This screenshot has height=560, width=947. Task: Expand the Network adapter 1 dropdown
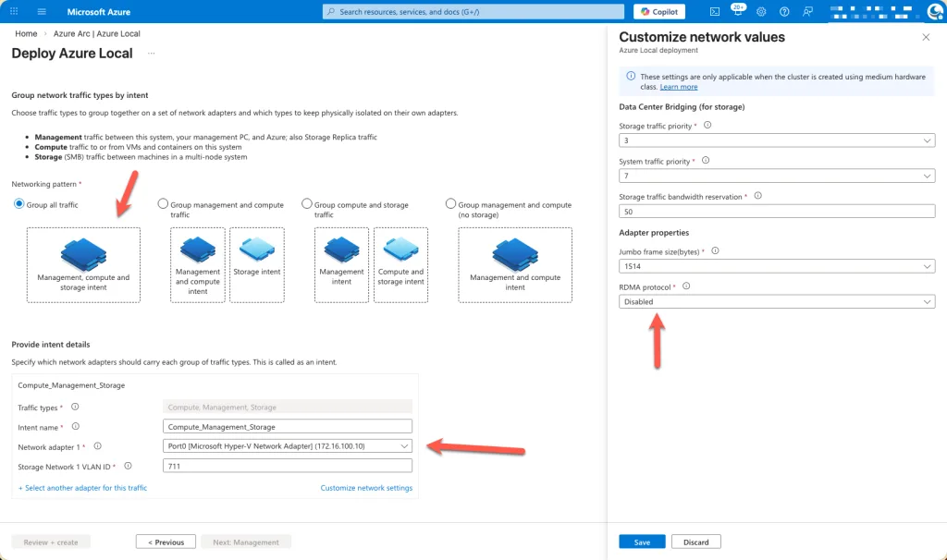[x=287, y=446]
